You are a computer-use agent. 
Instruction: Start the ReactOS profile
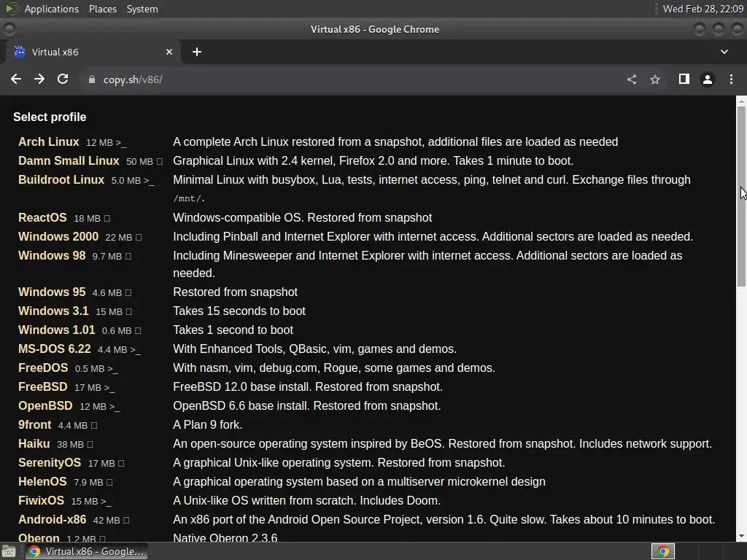pos(42,217)
